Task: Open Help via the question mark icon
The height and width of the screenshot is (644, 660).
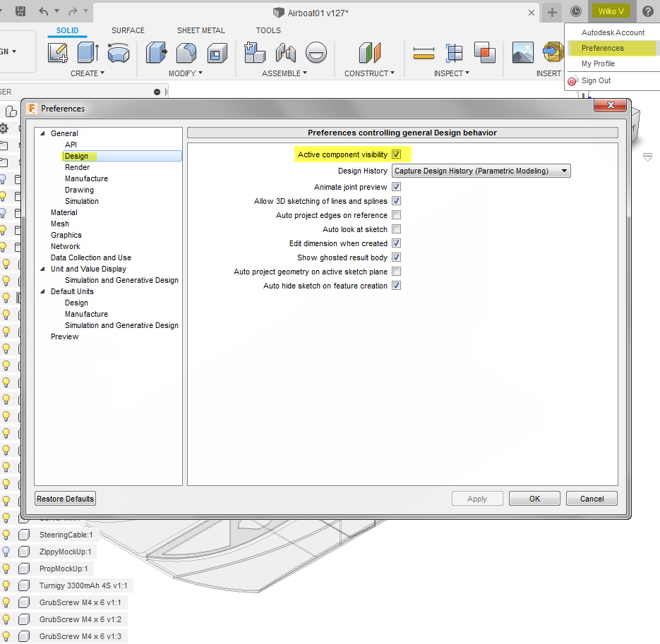Action: click(x=647, y=11)
